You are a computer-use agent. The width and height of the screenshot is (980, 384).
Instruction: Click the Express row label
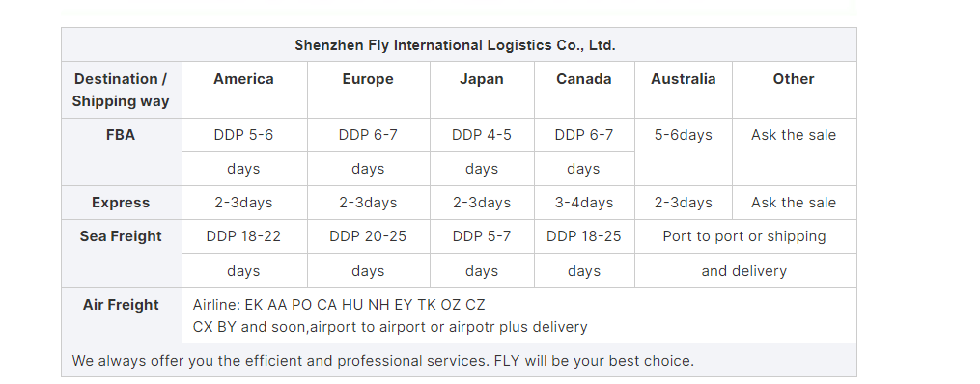[x=121, y=203]
